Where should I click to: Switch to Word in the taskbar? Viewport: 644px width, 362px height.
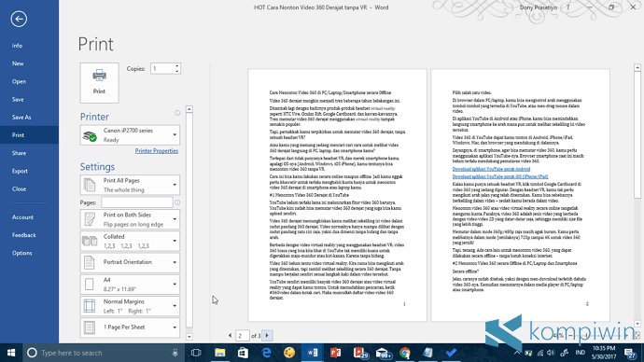[x=312, y=353]
